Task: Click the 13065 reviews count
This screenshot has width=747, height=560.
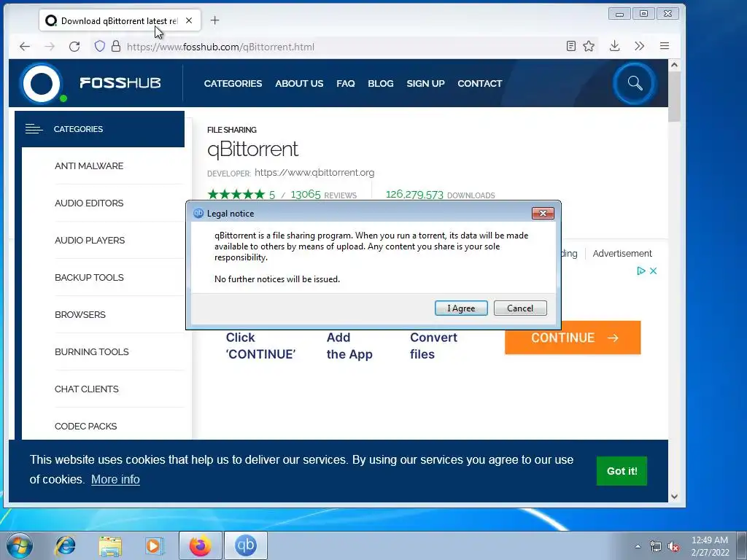Action: [306, 194]
